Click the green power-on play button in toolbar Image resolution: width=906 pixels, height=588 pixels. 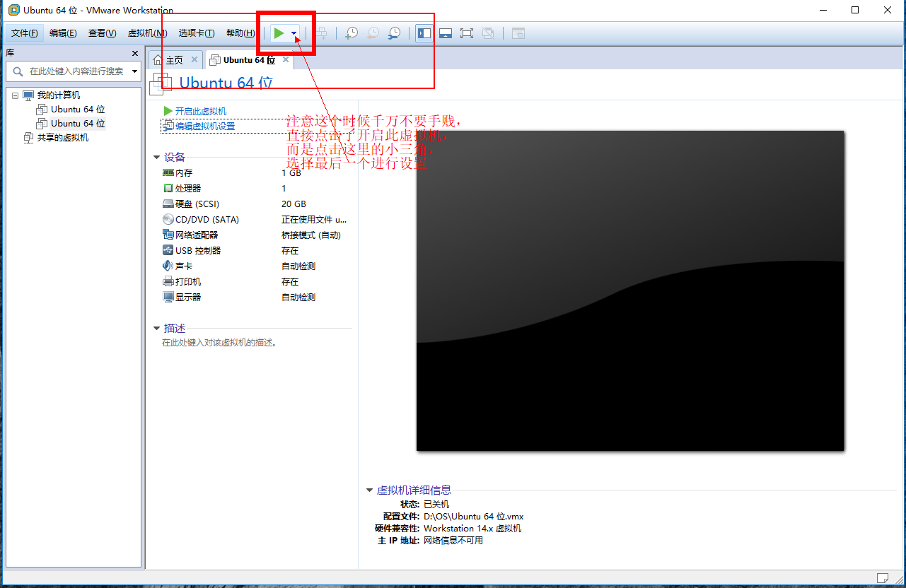tap(279, 33)
